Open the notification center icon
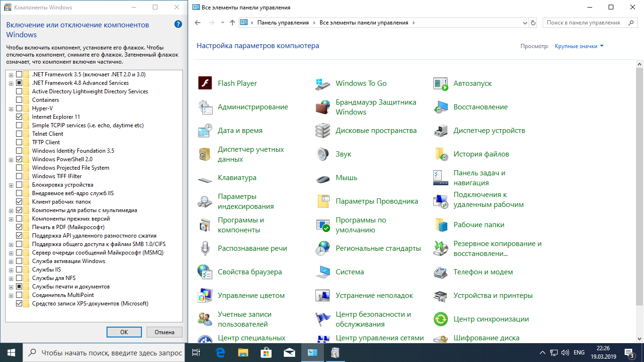Image resolution: width=644 pixels, height=362 pixels. point(629,353)
